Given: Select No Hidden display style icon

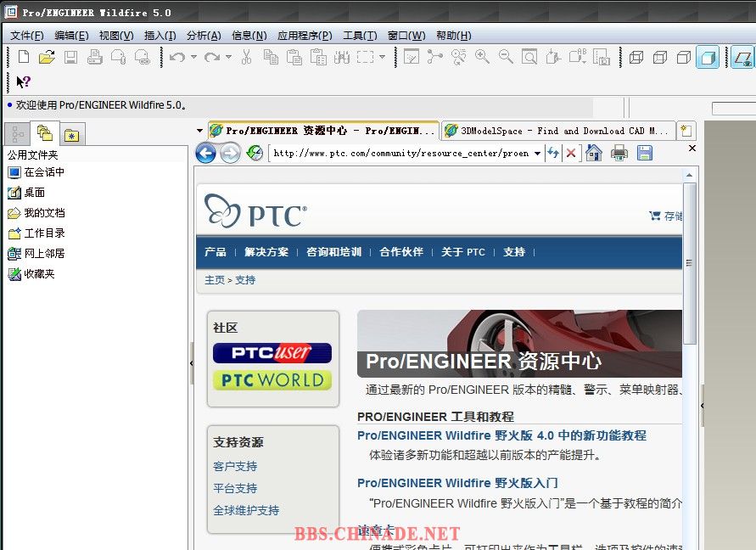Looking at the screenshot, I should click(684, 58).
